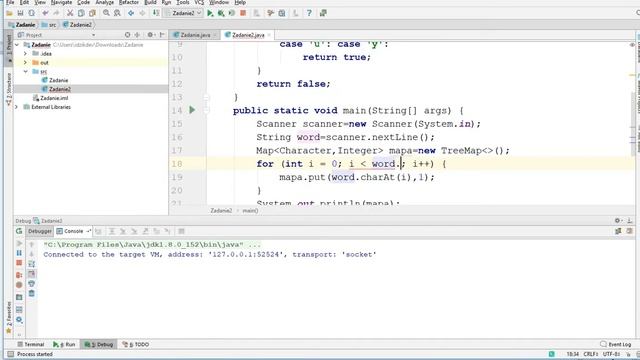Screen dimensions: 640x360
Task: Open the Navigate menu
Action: [x=61, y=2]
